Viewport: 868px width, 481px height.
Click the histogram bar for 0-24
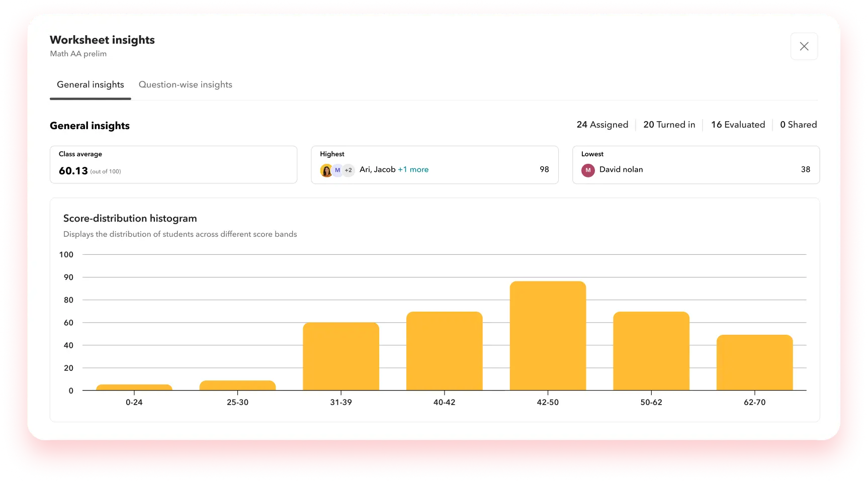coord(134,388)
